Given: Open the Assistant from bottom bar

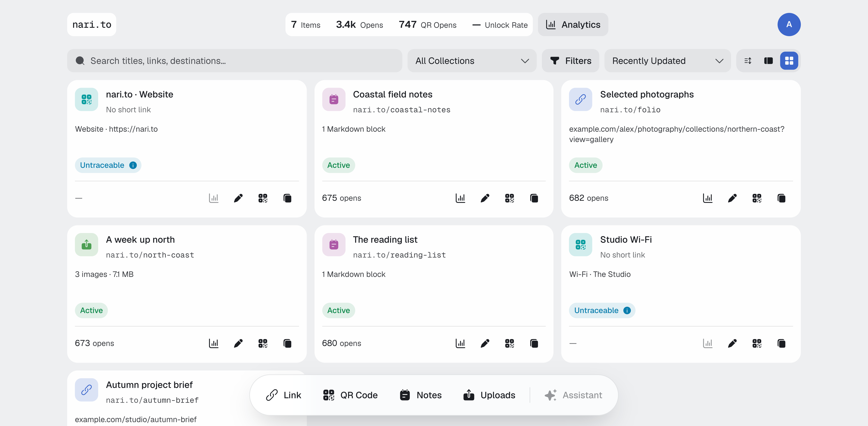Looking at the screenshot, I should point(573,395).
